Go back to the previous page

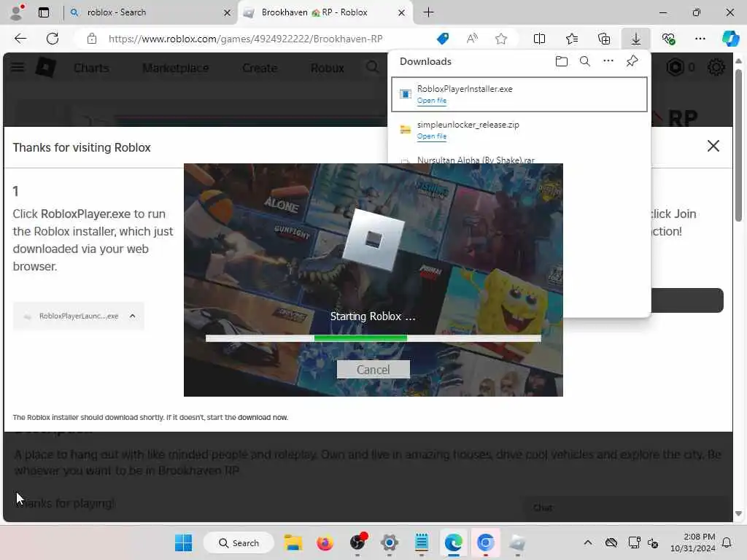(x=20, y=39)
